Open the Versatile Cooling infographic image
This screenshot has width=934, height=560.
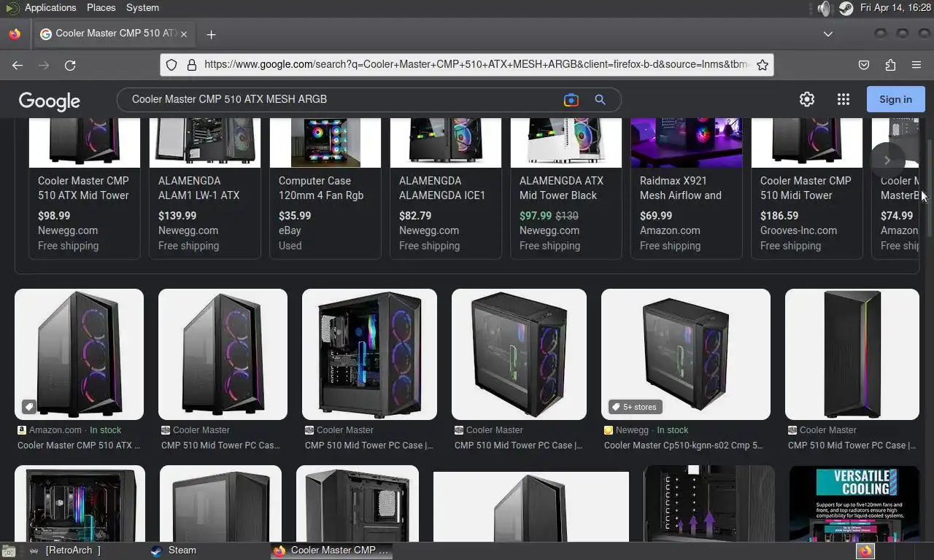(x=854, y=504)
